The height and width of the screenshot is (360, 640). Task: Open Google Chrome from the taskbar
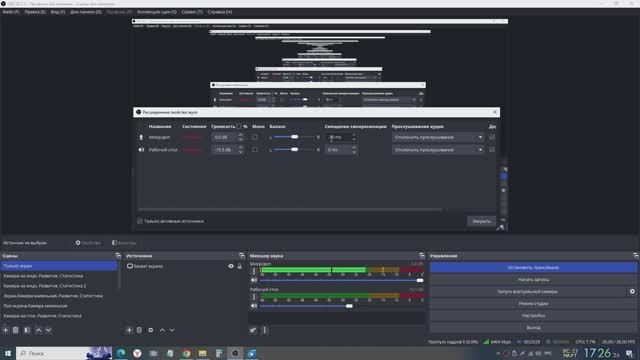point(186,353)
